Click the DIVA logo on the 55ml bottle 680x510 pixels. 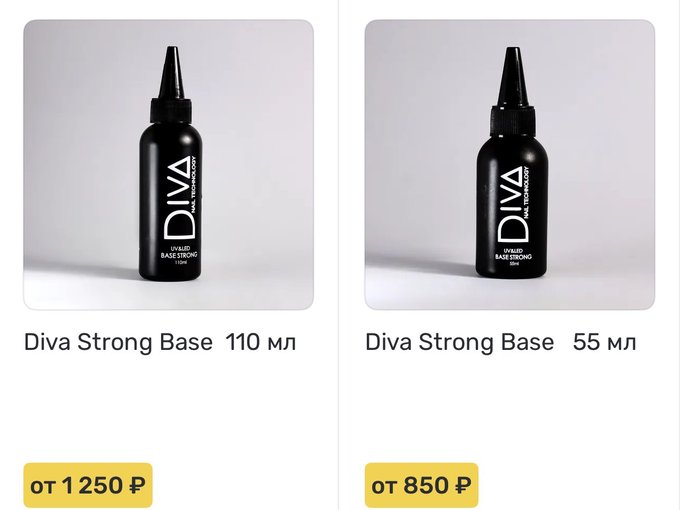(514, 205)
